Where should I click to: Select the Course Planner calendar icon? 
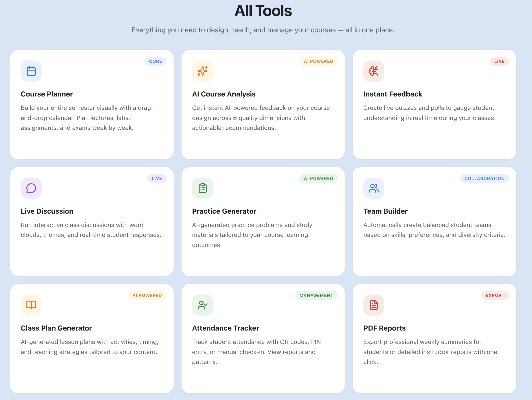click(31, 71)
